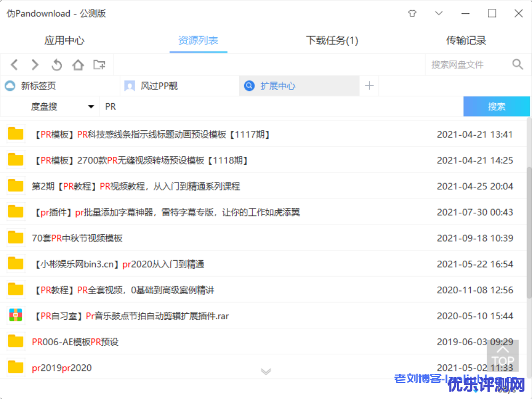Open PR视频教程，从入门到精通系列课程
The image size is (532, 399).
point(136,186)
